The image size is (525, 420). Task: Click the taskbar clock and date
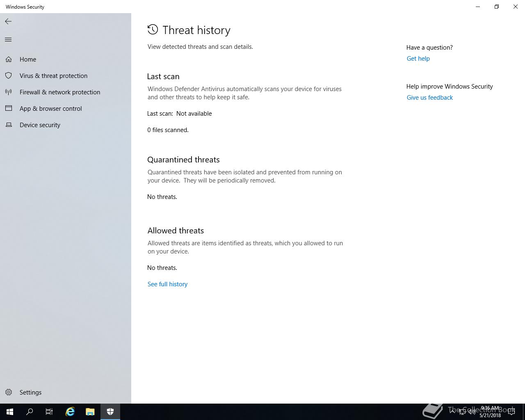point(490,412)
